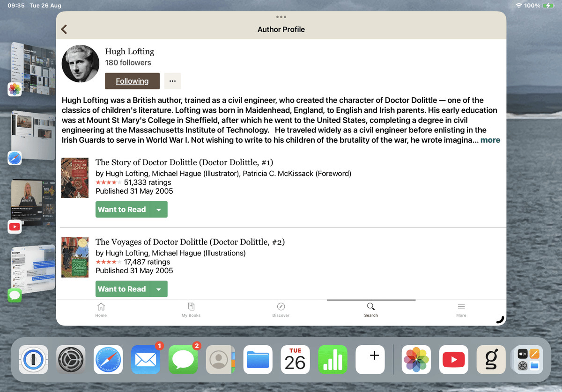Viewport: 562px width, 392px height.
Task: Open the More tab
Action: click(x=461, y=310)
